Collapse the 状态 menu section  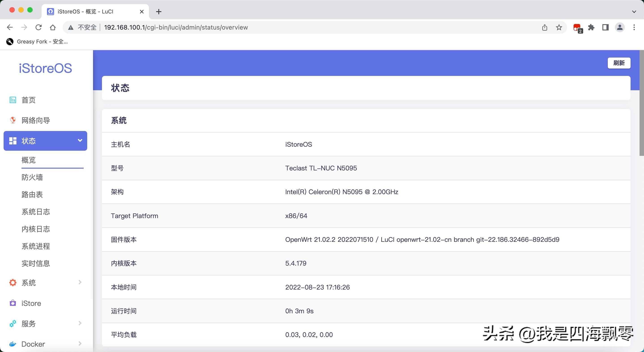point(80,140)
